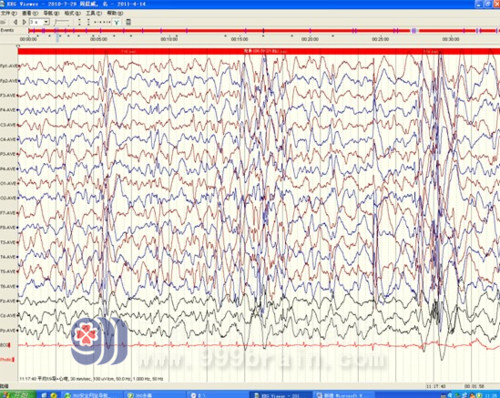Viewport: 500px width, 398px height.
Task: Select the Fp1-AVE channel label
Action: click(x=8, y=66)
